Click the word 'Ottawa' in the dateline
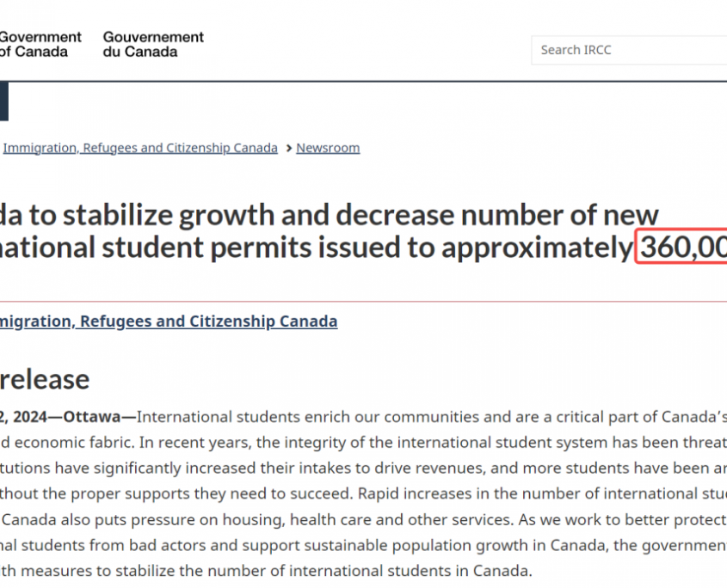The height and width of the screenshot is (588, 727). 92,417
